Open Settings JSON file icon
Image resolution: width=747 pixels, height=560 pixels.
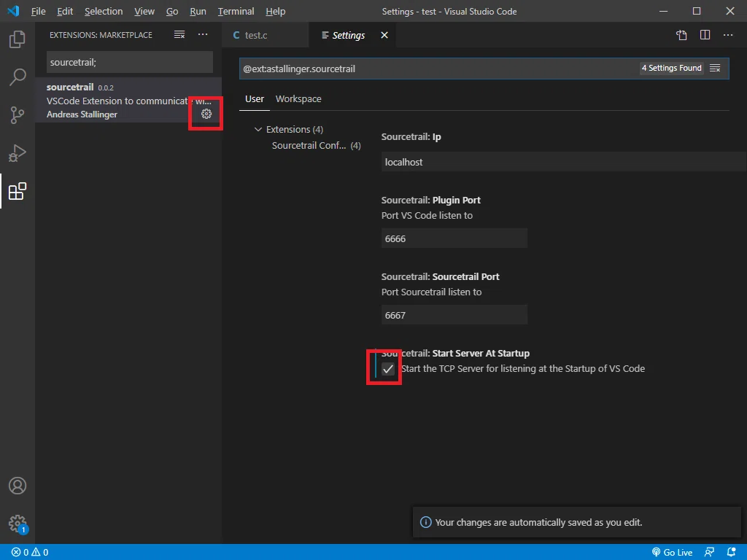(681, 35)
